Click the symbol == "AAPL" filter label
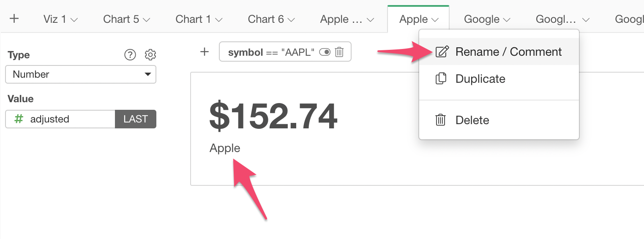This screenshot has width=644, height=239. 271,52
